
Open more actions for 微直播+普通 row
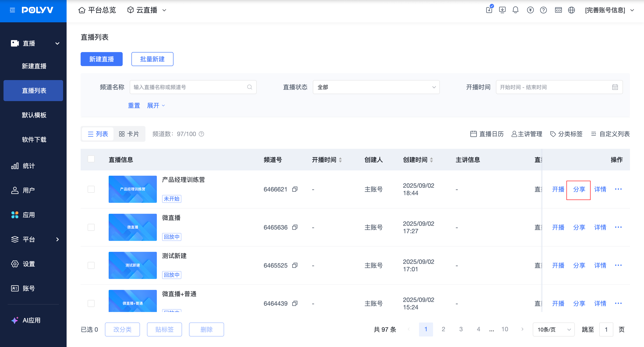(618, 303)
